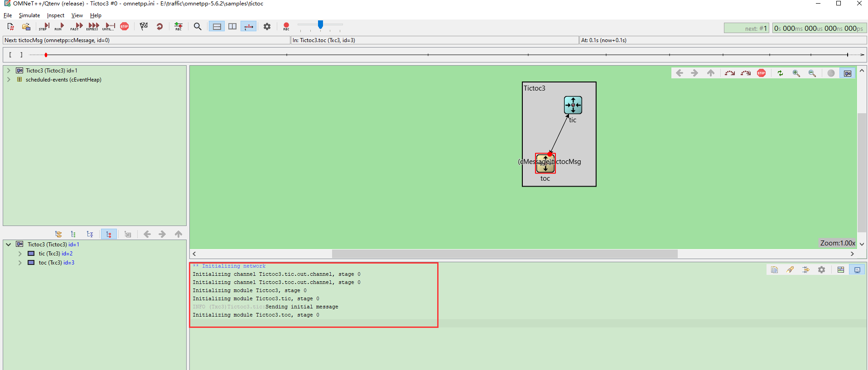Click the eventlog REC icon with sliders
868x370 pixels.
tap(178, 26)
